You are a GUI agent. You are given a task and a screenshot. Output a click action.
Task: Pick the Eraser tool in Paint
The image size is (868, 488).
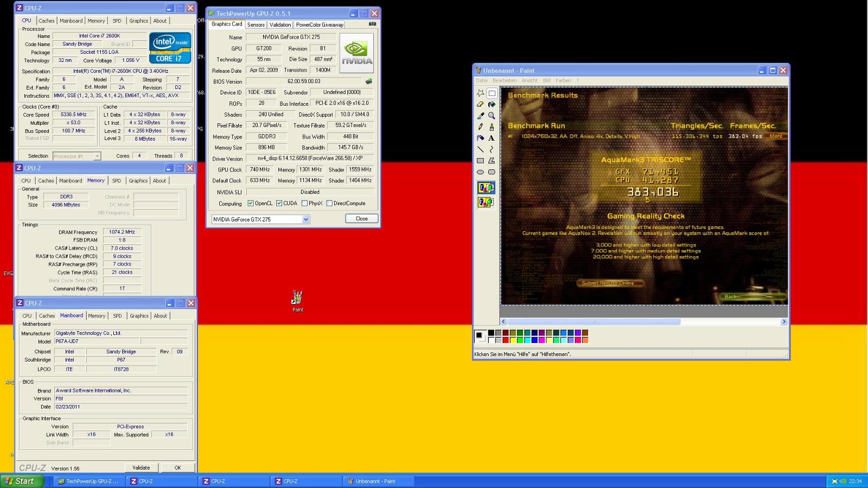(x=480, y=104)
